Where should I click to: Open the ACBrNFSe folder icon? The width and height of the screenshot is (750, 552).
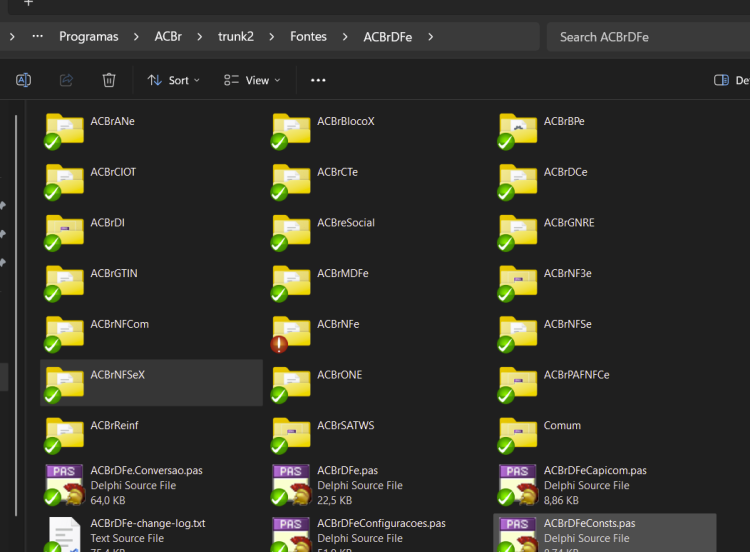(x=517, y=333)
